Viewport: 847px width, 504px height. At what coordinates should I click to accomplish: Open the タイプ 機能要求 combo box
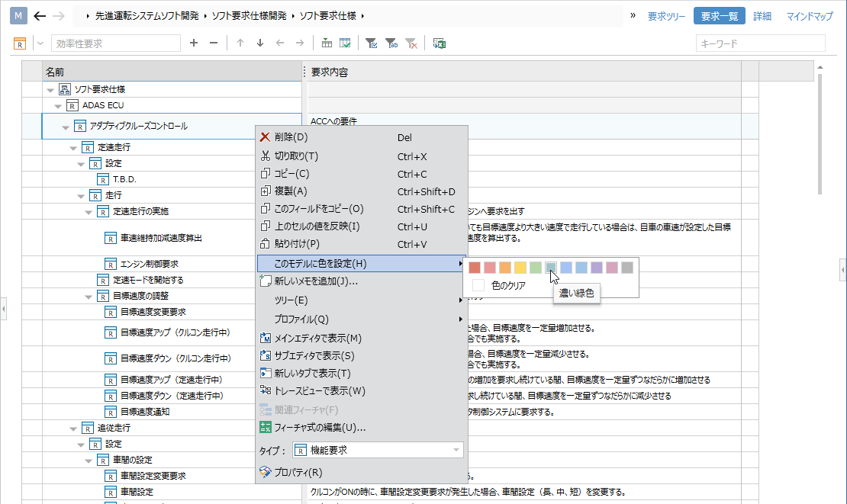[378, 450]
